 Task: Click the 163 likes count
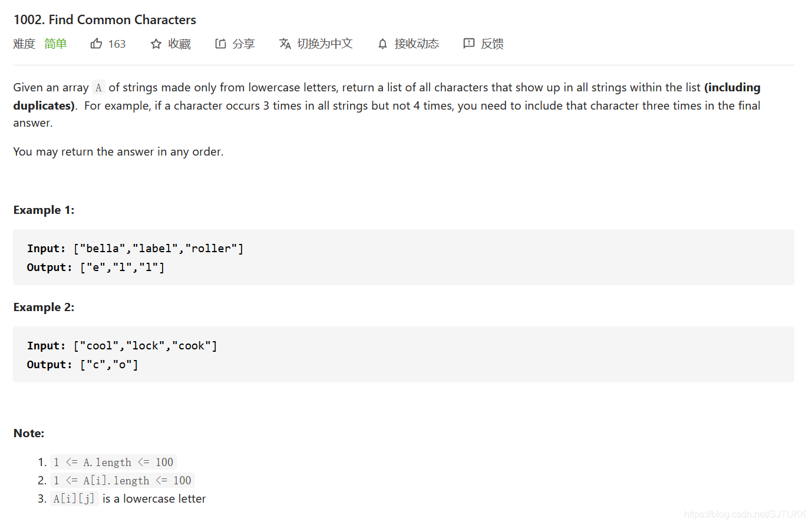click(x=117, y=44)
